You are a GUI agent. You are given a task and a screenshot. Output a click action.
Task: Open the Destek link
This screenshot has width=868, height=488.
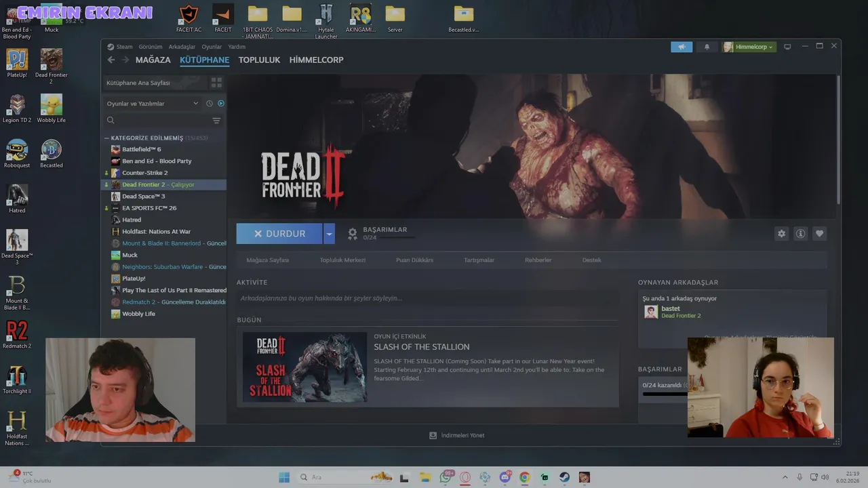pos(591,260)
